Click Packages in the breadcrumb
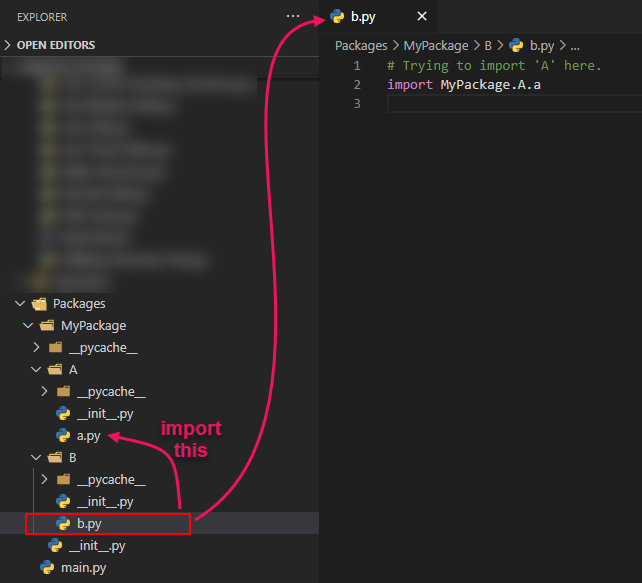The image size is (642, 583). (361, 45)
